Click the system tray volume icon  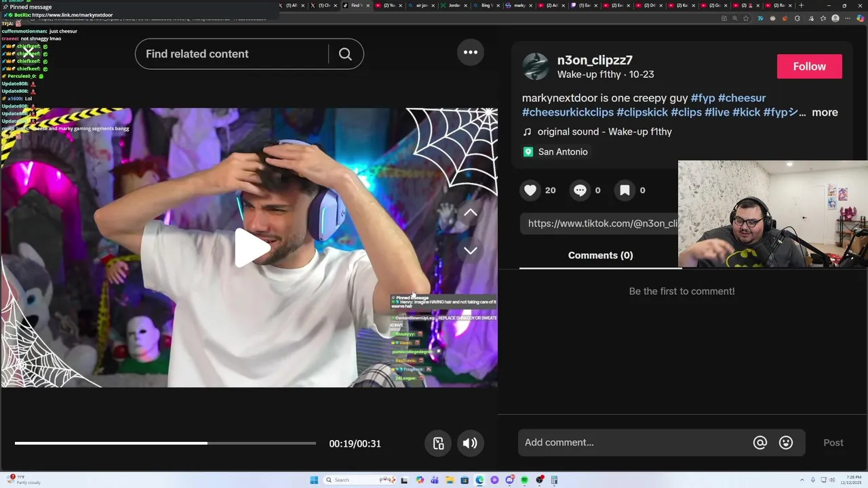click(831, 480)
